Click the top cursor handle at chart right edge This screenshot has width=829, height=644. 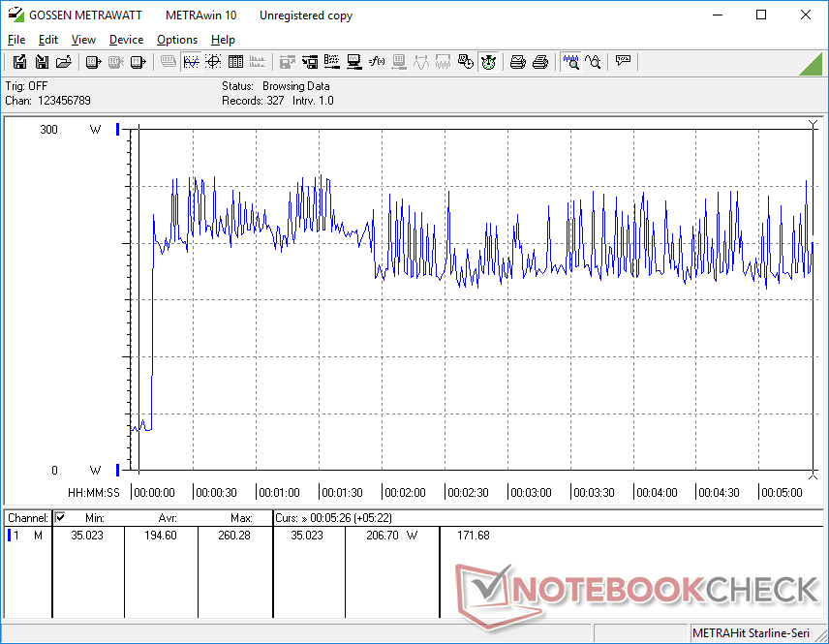click(x=814, y=124)
